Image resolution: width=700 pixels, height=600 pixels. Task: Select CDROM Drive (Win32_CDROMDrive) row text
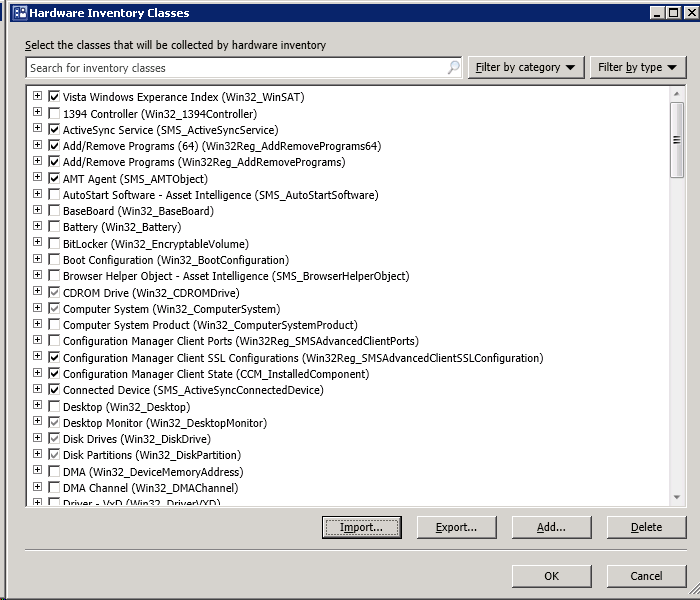[x=151, y=293]
